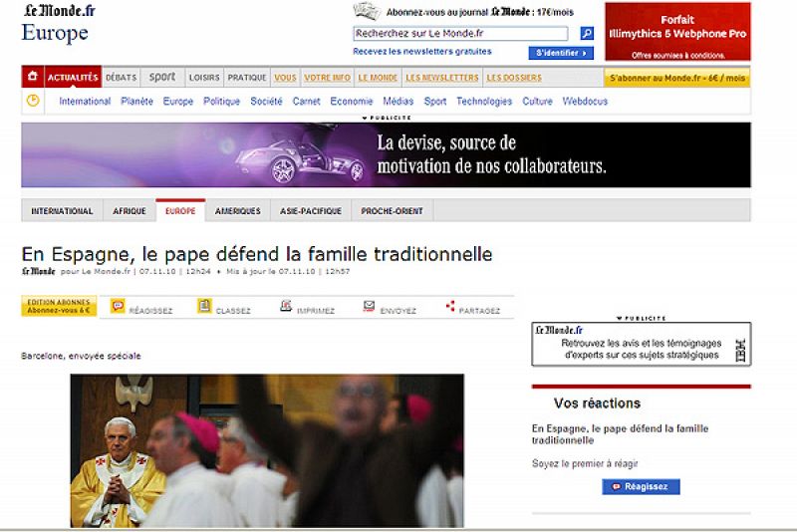This screenshot has width=797, height=532.
Task: Click the Imprimez printer icon
Action: (x=286, y=306)
